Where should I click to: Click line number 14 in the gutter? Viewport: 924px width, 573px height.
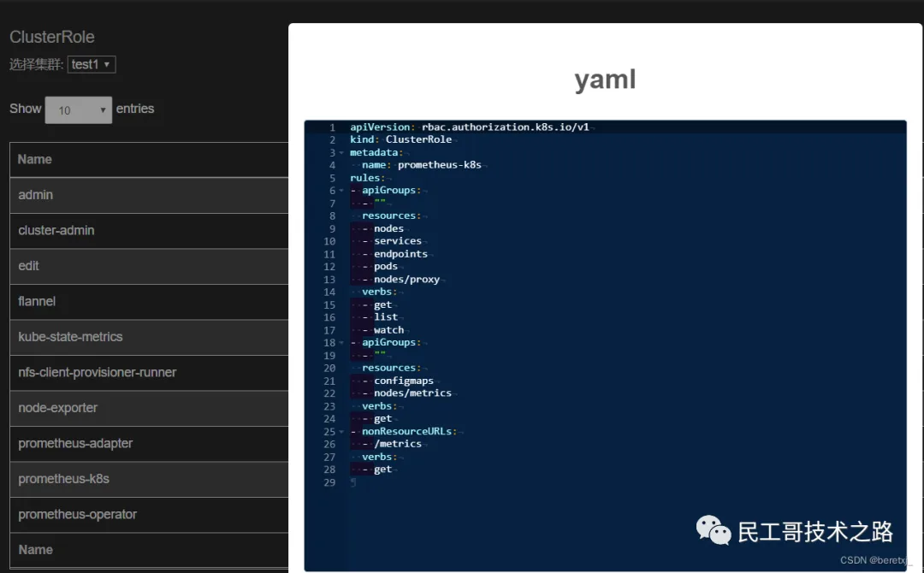tap(329, 292)
